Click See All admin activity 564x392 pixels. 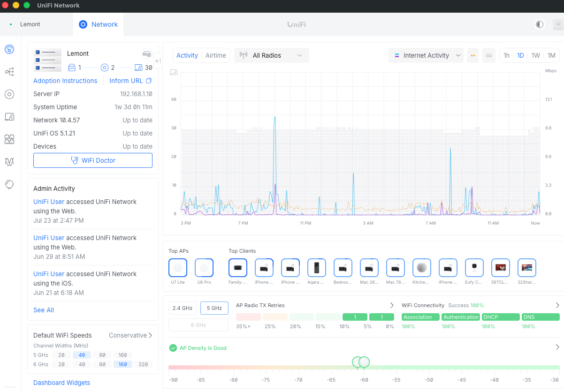click(x=44, y=310)
